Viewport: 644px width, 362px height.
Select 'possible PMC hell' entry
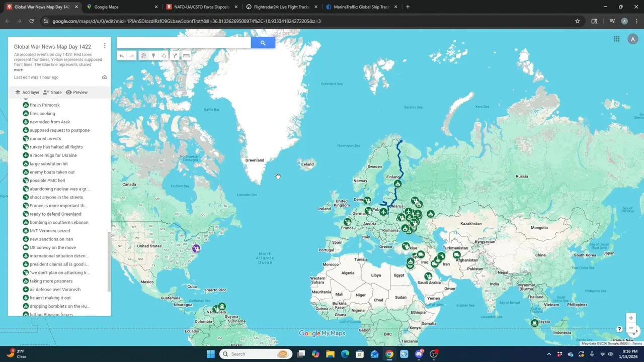47,180
